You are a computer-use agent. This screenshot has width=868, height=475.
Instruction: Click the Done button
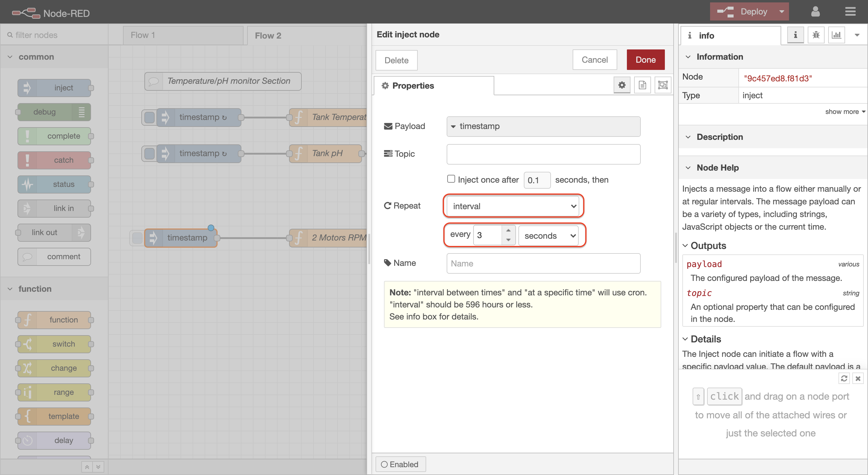[646, 60]
